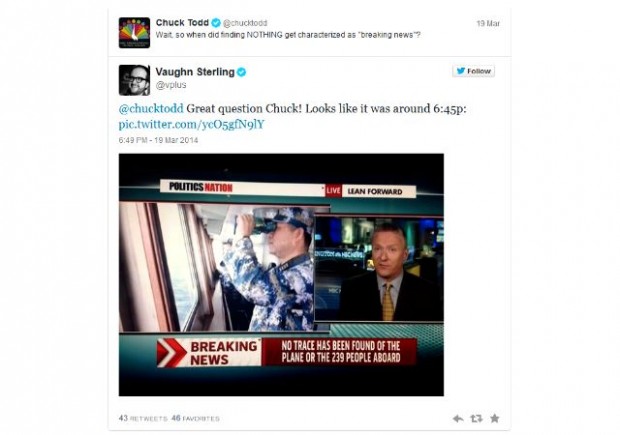Click the Vaughn Sterling display name
620x435 pixels.
tap(195, 72)
